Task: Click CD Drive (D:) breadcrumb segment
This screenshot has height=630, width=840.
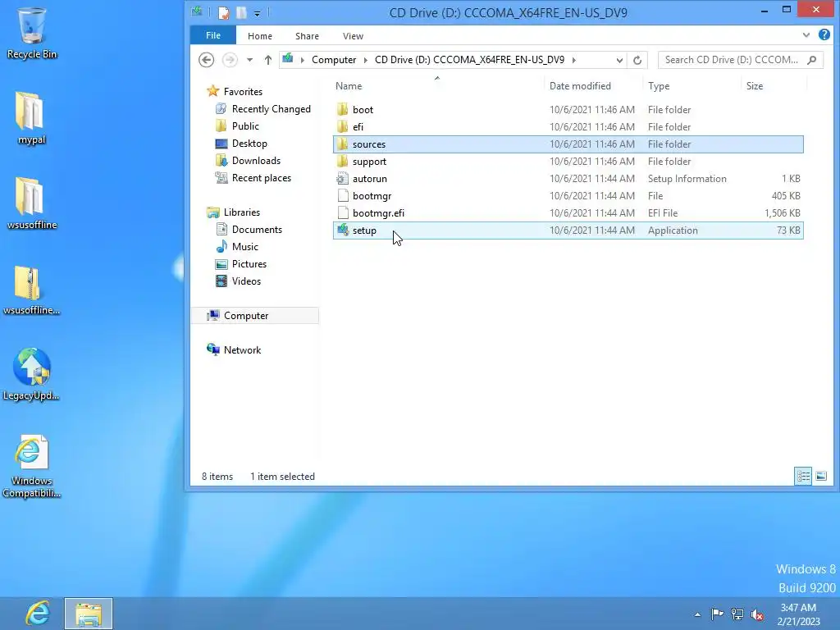Action: (469, 59)
